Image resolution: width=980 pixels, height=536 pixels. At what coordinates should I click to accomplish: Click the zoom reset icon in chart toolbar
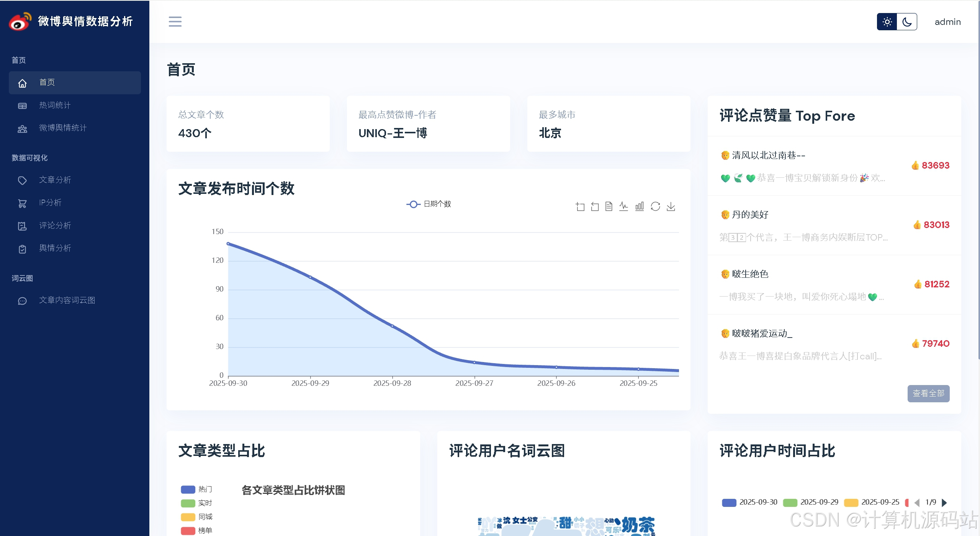point(594,207)
